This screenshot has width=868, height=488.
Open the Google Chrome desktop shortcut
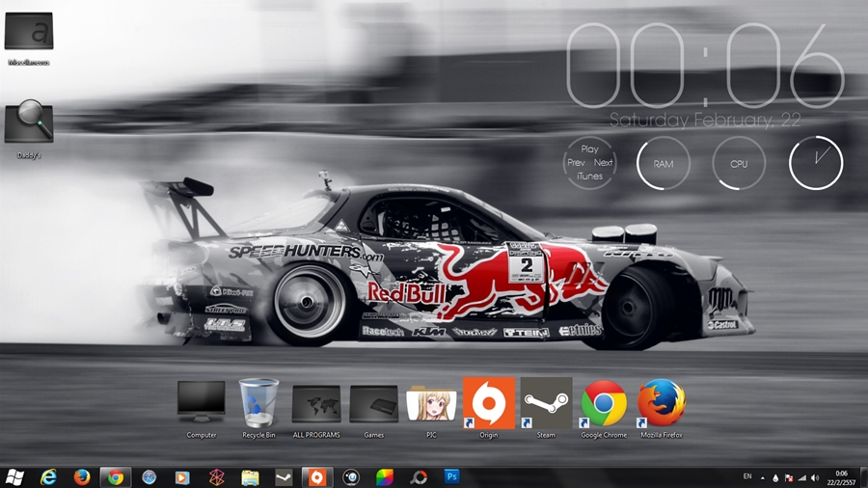coord(604,403)
